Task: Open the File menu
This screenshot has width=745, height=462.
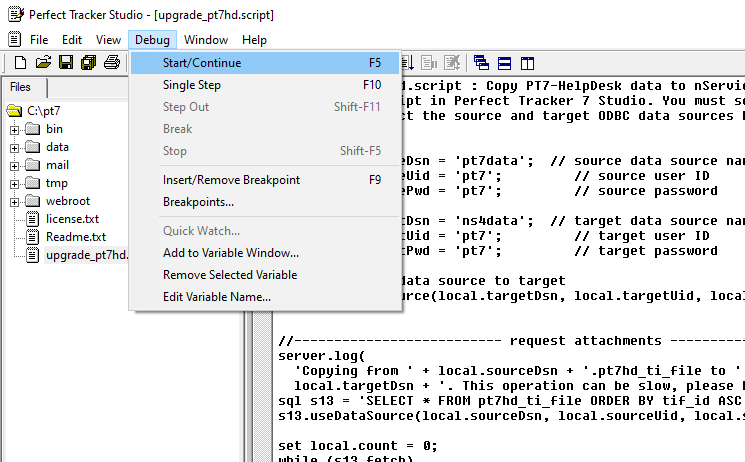Action: (39, 39)
